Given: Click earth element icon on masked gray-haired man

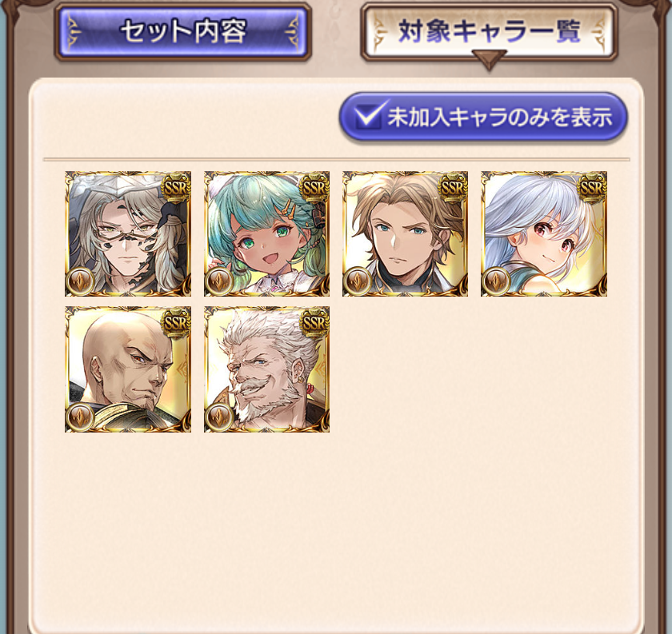Looking at the screenshot, I should click(x=80, y=281).
